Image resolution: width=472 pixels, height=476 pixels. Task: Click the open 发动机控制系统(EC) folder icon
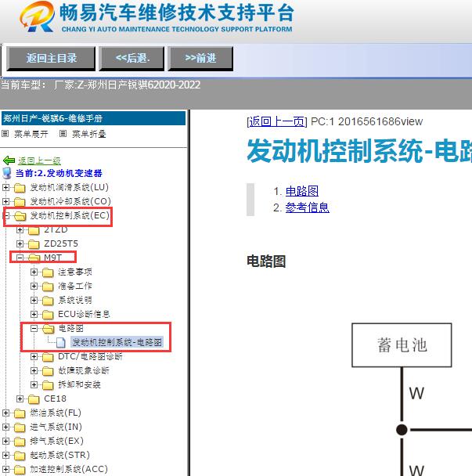click(20, 216)
